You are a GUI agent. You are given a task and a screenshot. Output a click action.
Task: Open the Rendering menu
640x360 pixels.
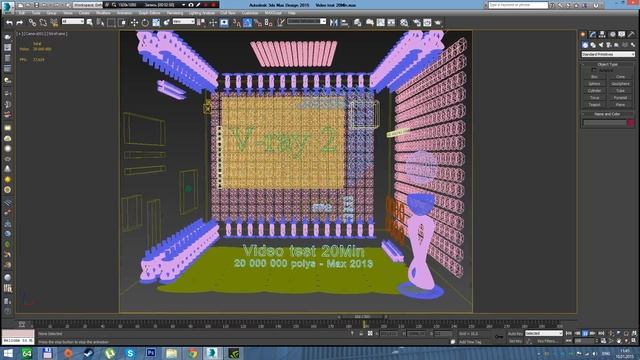(175, 13)
